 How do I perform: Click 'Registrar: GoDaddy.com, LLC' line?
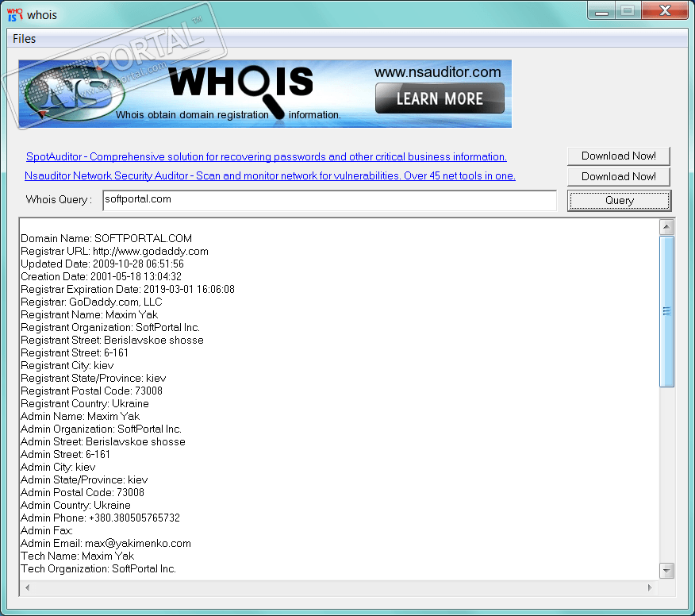[91, 302]
